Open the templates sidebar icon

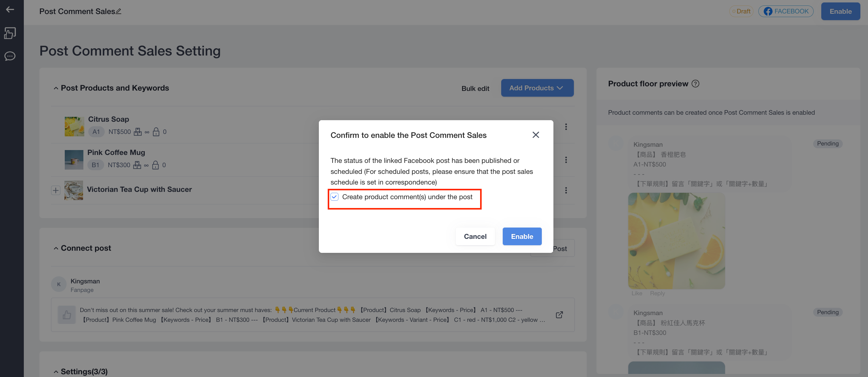click(x=10, y=33)
